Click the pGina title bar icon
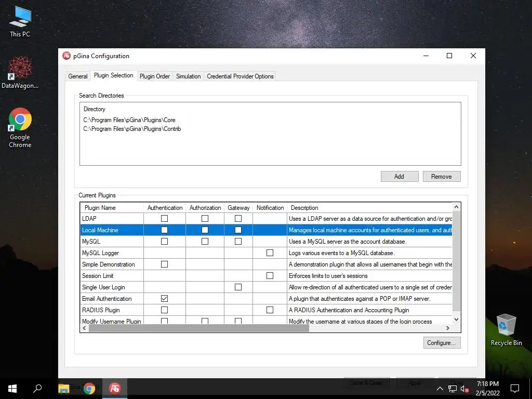Screen dimensions: 532x399 [x=66, y=56]
